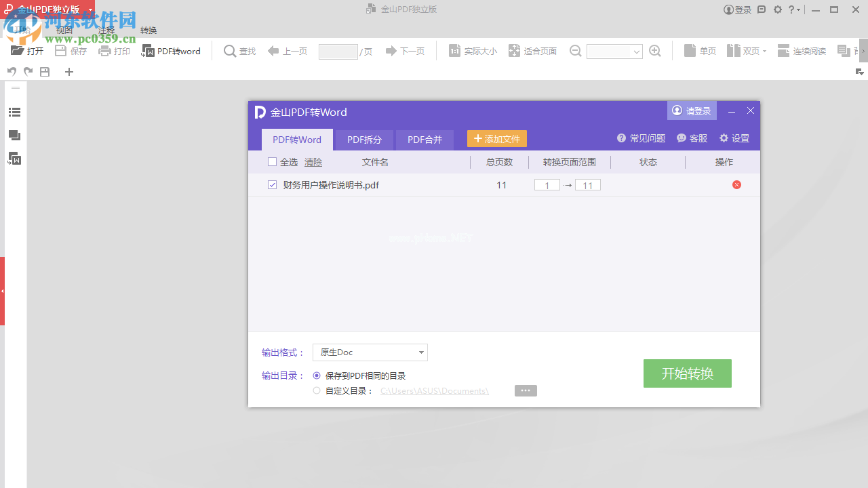
Task: Click the 打印 print icon
Action: pyautogui.click(x=115, y=51)
